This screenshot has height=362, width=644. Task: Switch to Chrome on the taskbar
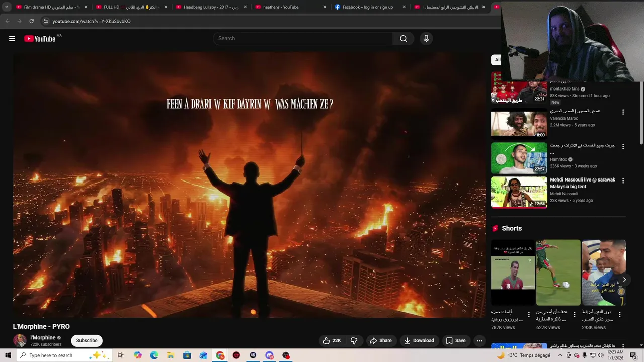220,355
